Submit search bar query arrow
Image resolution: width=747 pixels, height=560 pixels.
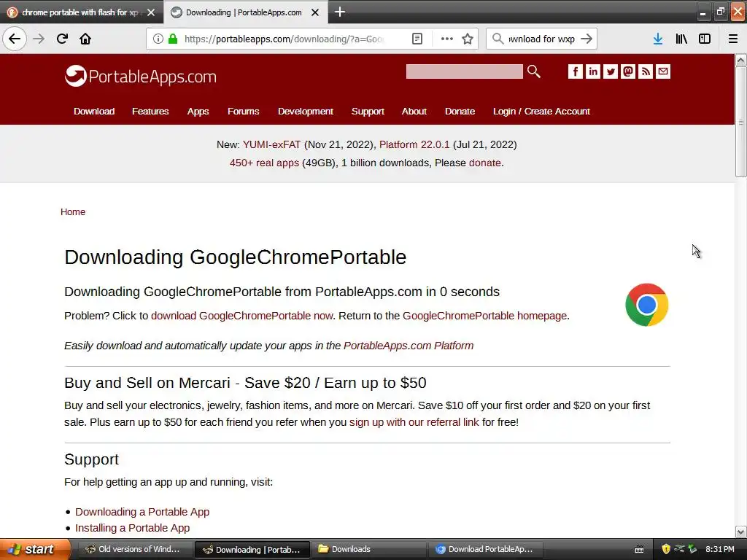(587, 39)
